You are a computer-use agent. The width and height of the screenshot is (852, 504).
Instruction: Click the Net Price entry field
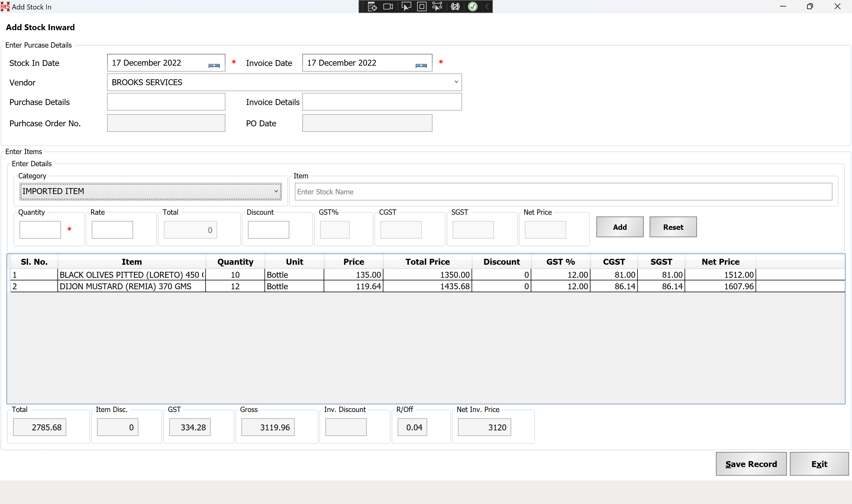pyautogui.click(x=545, y=230)
